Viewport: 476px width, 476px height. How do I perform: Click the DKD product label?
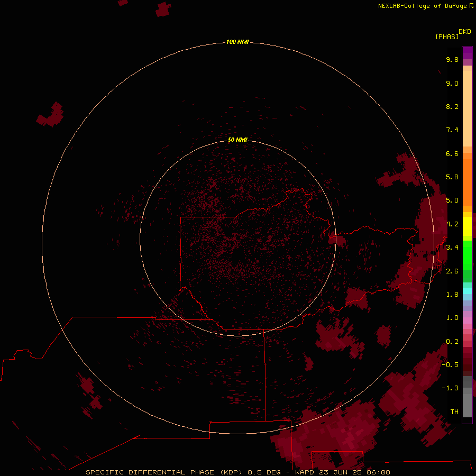coord(465,32)
